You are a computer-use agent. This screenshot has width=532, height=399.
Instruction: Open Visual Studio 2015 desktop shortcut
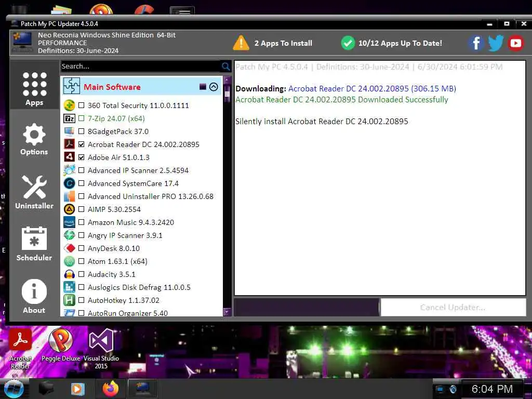101,349
